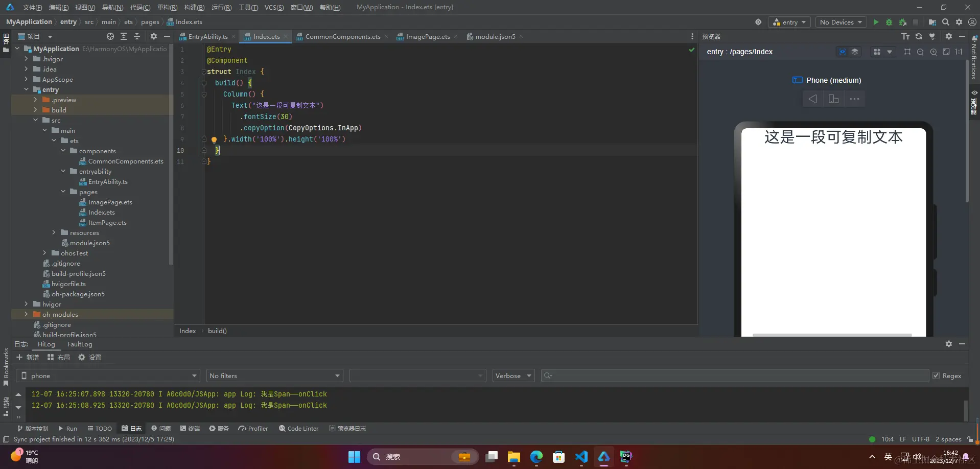Open 终端 terminal tool window
980x469 pixels.
tap(190, 429)
